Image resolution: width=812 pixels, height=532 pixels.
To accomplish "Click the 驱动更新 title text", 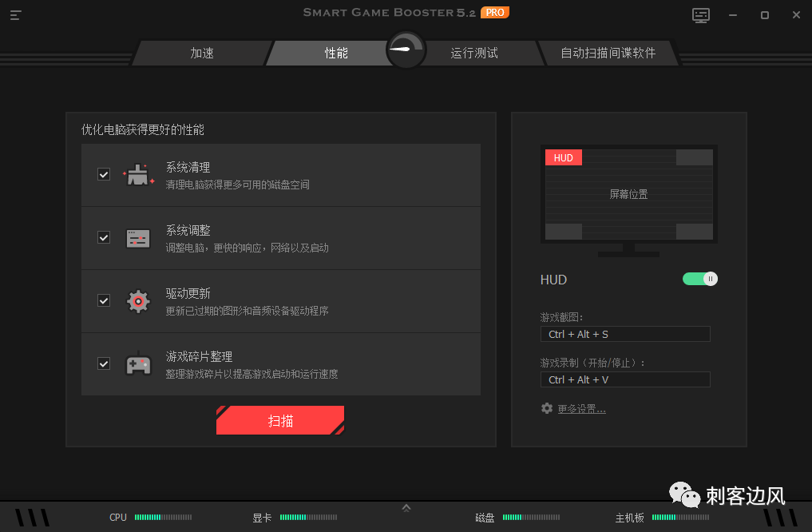I will pos(188,294).
